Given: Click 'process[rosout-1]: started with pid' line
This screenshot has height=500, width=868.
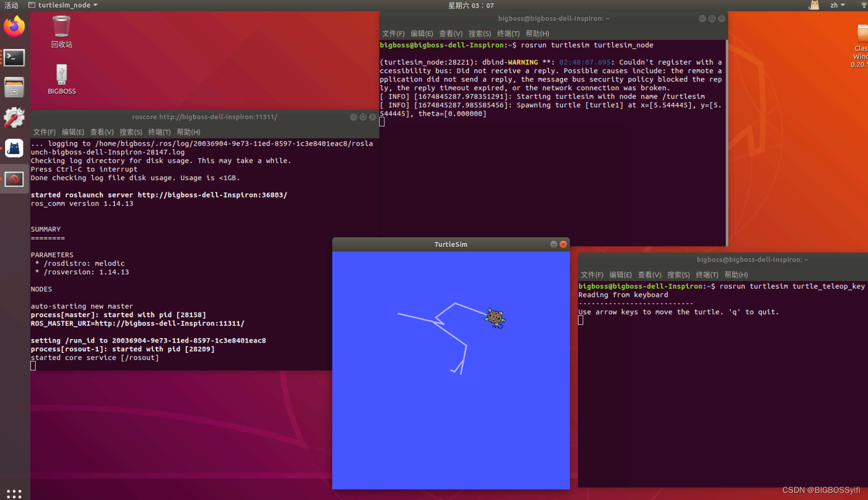Looking at the screenshot, I should tap(123, 349).
